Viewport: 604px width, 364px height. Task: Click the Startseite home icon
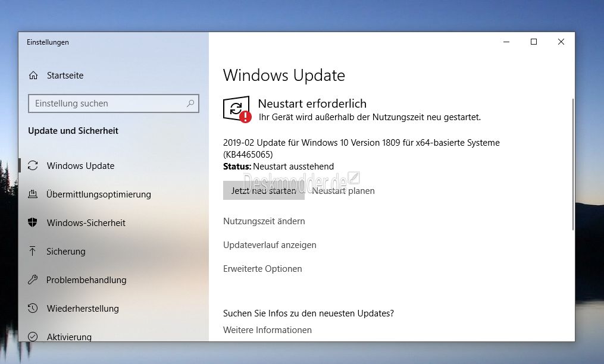tap(33, 76)
